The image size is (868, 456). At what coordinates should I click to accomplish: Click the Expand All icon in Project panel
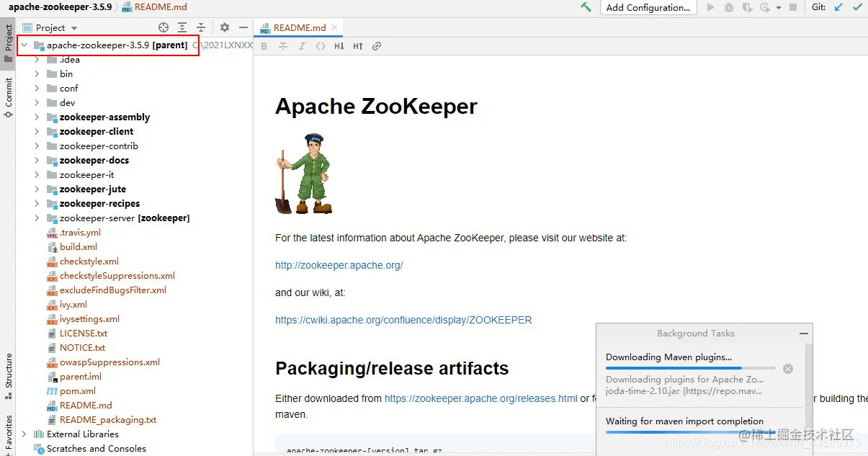(x=183, y=27)
